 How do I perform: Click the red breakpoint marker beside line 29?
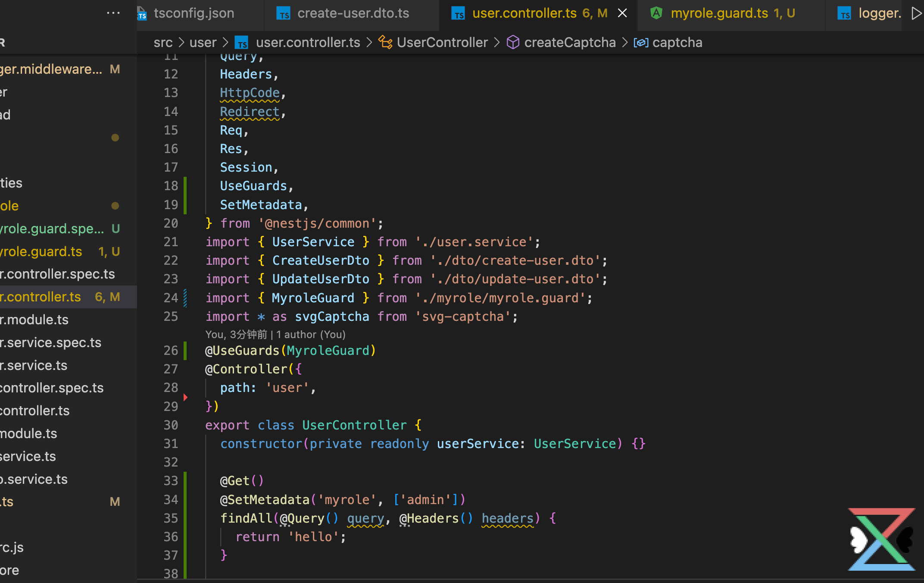pos(185,397)
